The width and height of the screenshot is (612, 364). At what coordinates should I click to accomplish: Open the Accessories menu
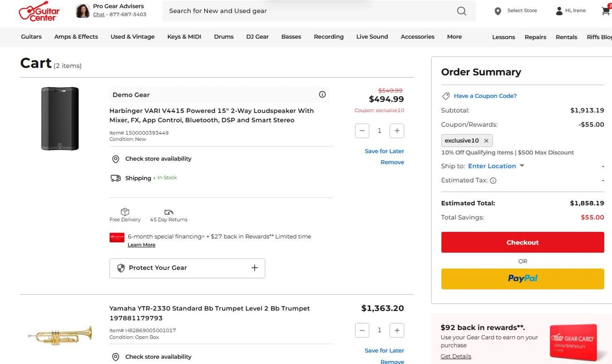coord(417,37)
